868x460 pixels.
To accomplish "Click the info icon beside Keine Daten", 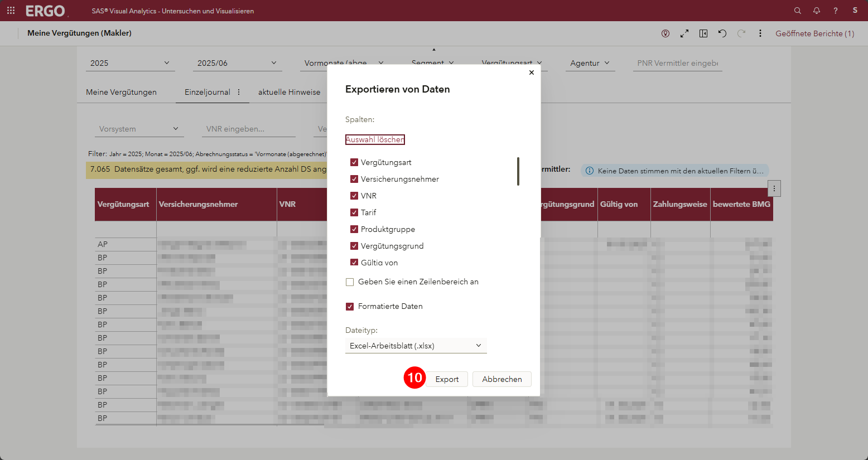I will pyautogui.click(x=590, y=171).
